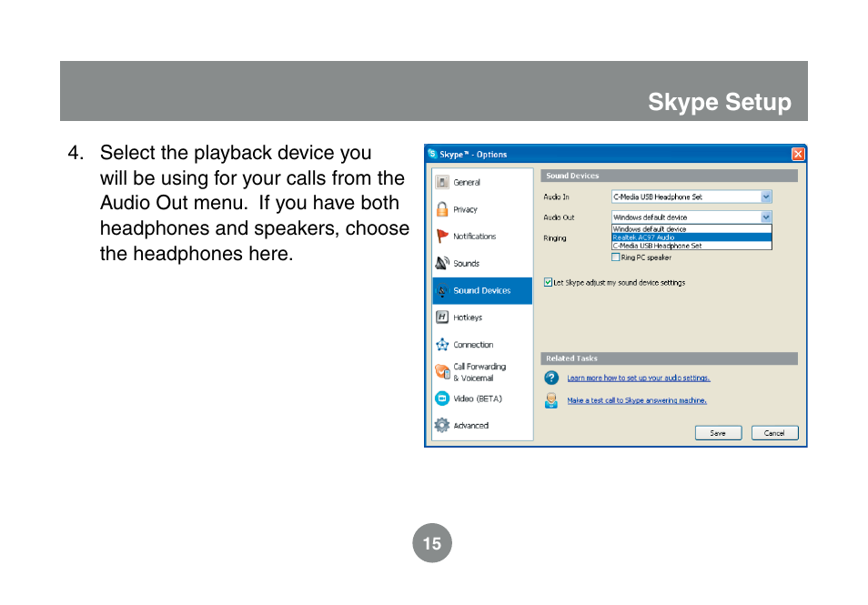Open Make a test call to Skype answering machine link
868x605 pixels.
[637, 400]
